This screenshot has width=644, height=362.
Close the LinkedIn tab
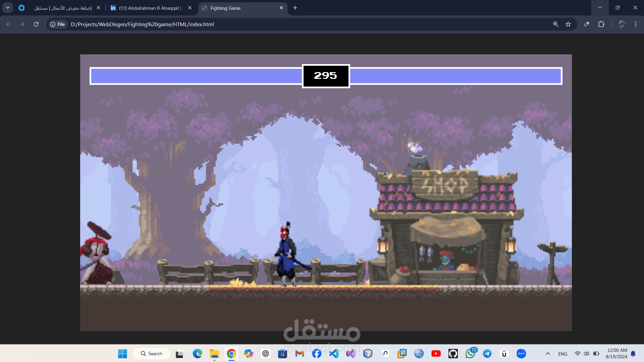(x=190, y=8)
